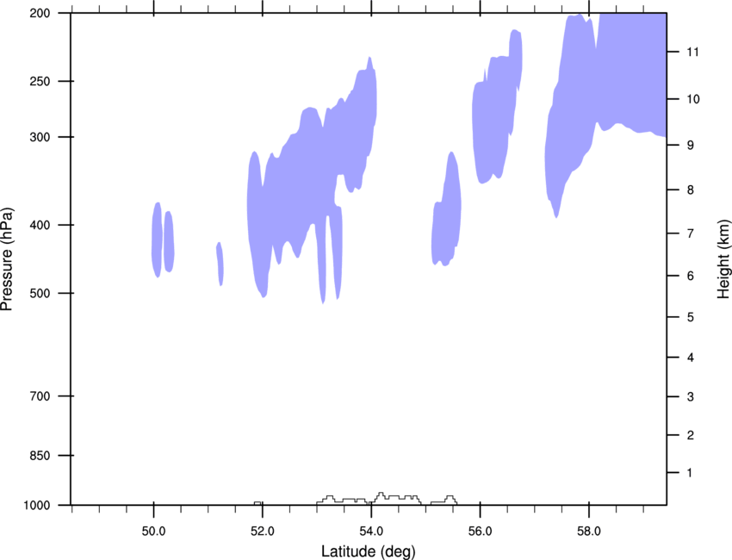Viewport: 732px width, 560px height.
Task: Click the 250 pressure tick label
Action: [x=40, y=81]
